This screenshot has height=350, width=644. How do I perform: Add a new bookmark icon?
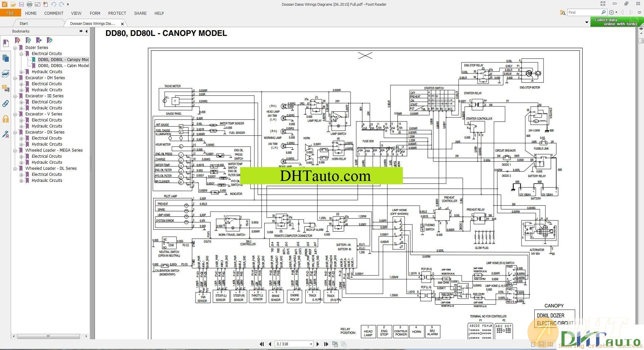pyautogui.click(x=29, y=40)
